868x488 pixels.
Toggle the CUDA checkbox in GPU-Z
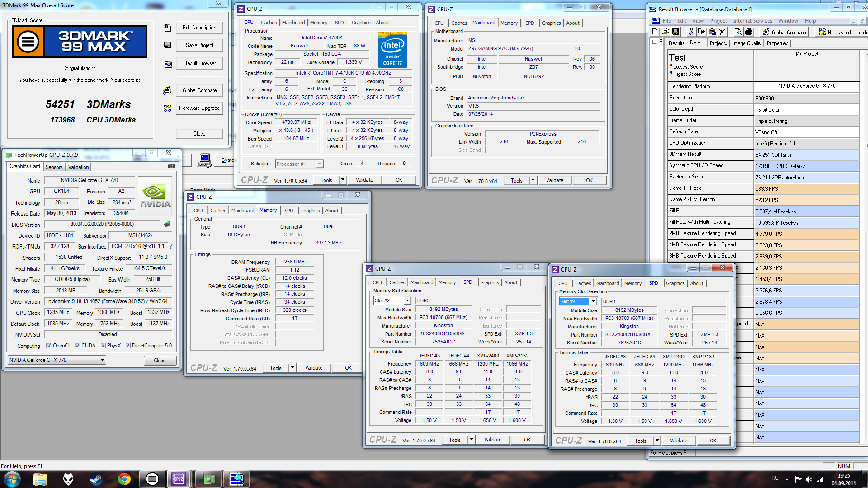[x=78, y=346]
